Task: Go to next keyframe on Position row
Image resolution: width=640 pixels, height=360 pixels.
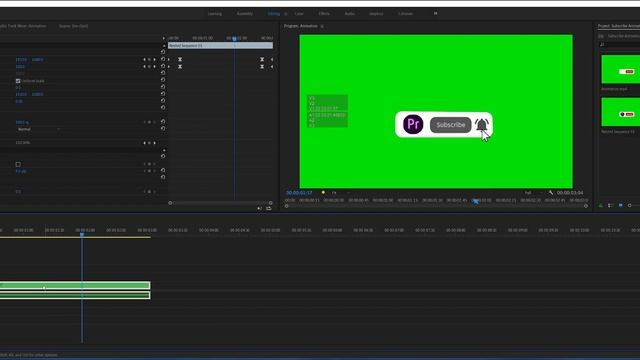Action: pos(154,60)
